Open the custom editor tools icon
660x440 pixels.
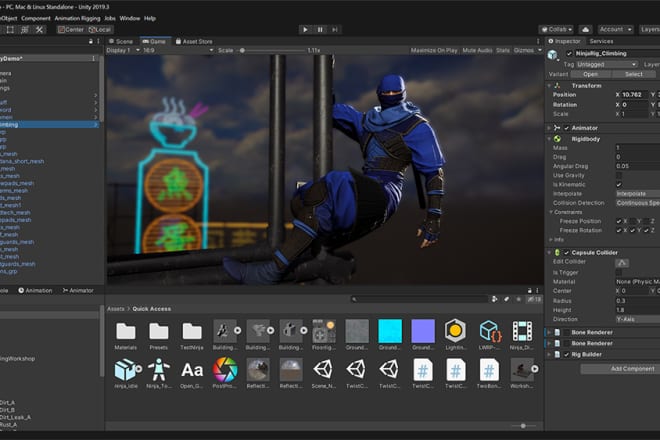pos(40,29)
